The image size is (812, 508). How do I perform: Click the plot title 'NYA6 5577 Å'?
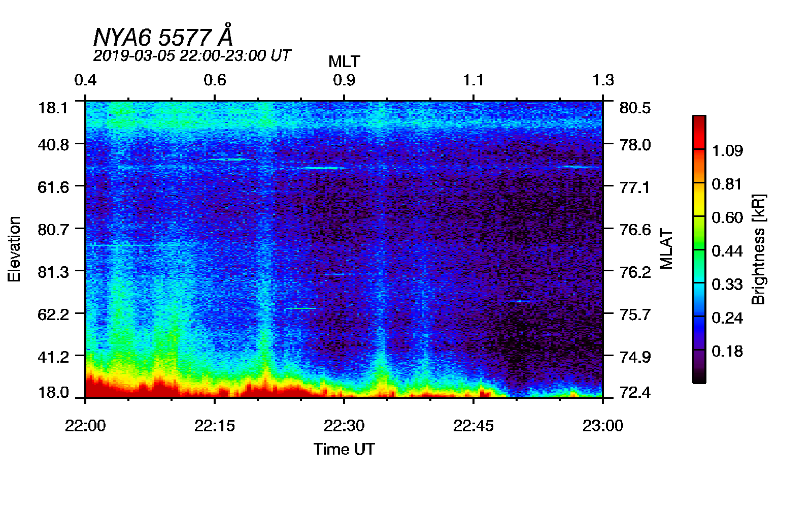[163, 36]
